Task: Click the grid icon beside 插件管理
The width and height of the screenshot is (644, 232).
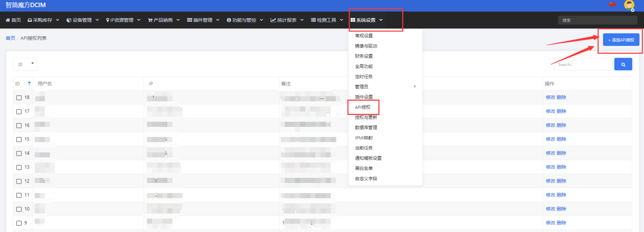Action: [x=189, y=20]
